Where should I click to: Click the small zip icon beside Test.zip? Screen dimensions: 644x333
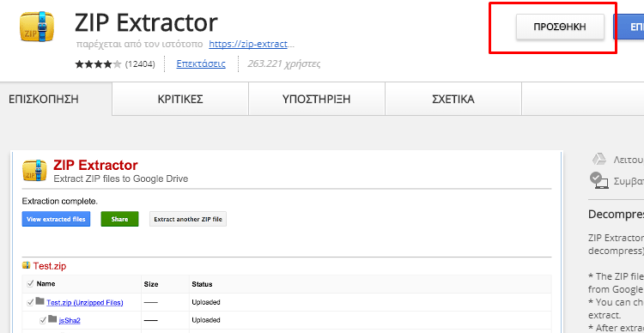tap(27, 265)
